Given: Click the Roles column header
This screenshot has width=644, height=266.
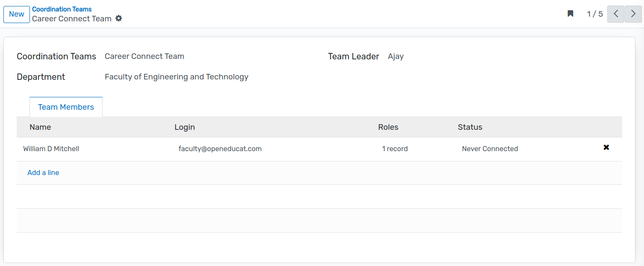Looking at the screenshot, I should [388, 127].
